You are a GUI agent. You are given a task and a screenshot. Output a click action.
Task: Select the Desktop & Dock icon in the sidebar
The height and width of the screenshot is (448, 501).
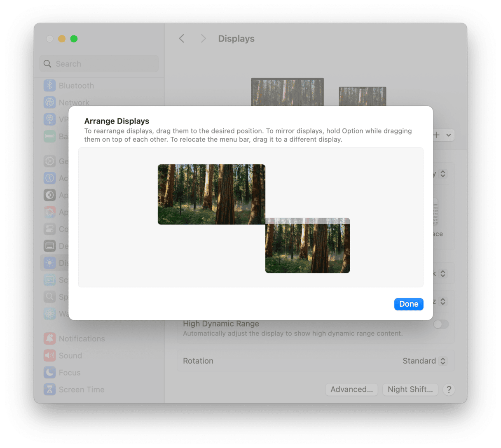click(50, 246)
